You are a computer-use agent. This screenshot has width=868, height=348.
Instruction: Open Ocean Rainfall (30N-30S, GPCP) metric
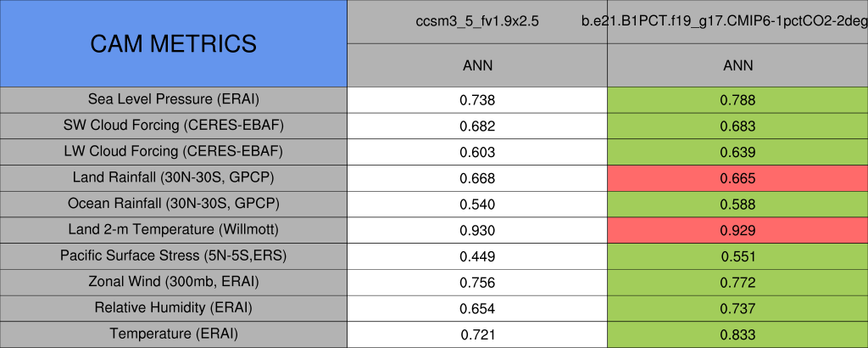(173, 204)
